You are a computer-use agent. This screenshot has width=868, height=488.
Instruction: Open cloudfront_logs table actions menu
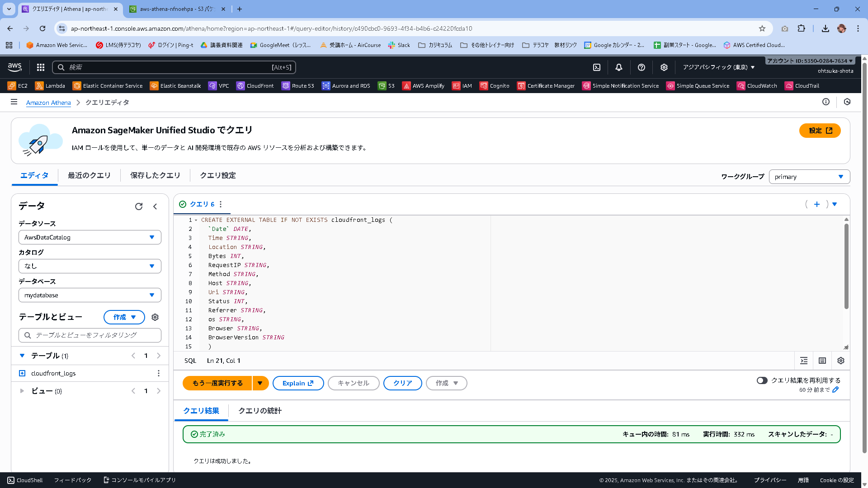tap(159, 373)
